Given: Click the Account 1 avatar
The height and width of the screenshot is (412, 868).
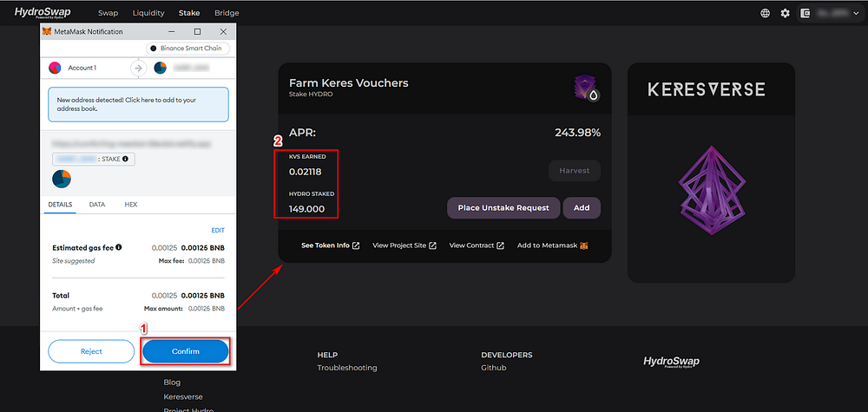Looking at the screenshot, I should [x=55, y=68].
